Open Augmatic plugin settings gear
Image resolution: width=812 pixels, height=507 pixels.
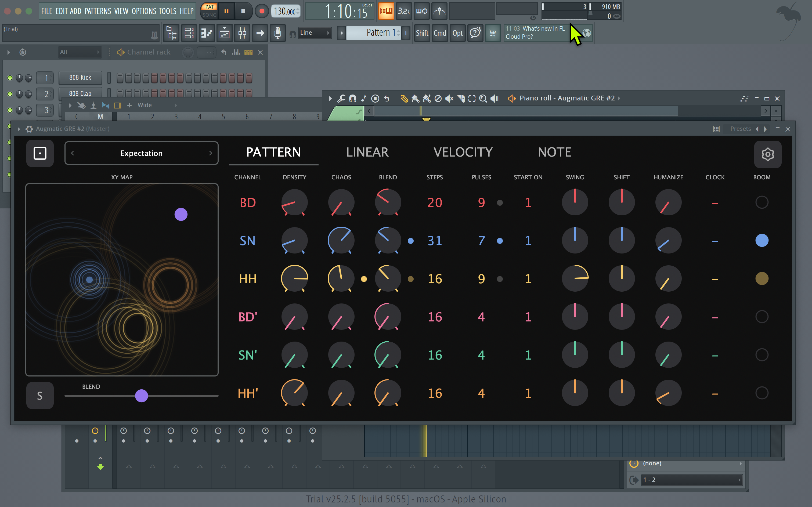(x=768, y=154)
